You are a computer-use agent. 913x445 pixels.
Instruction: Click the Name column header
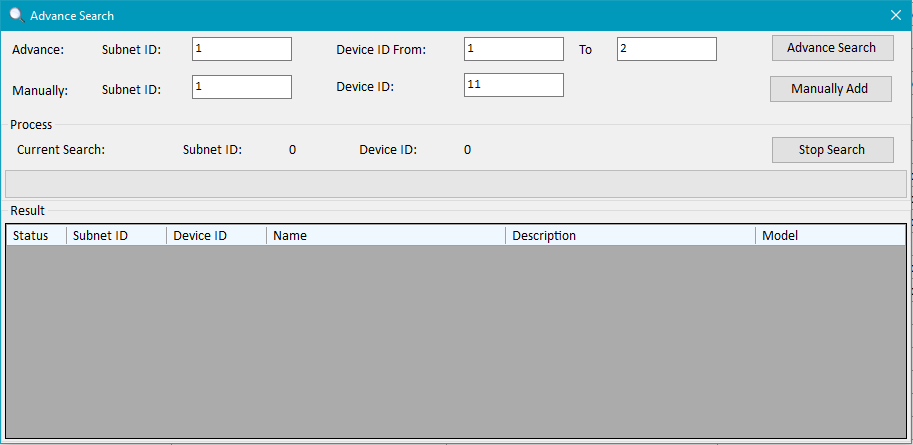[x=386, y=235]
